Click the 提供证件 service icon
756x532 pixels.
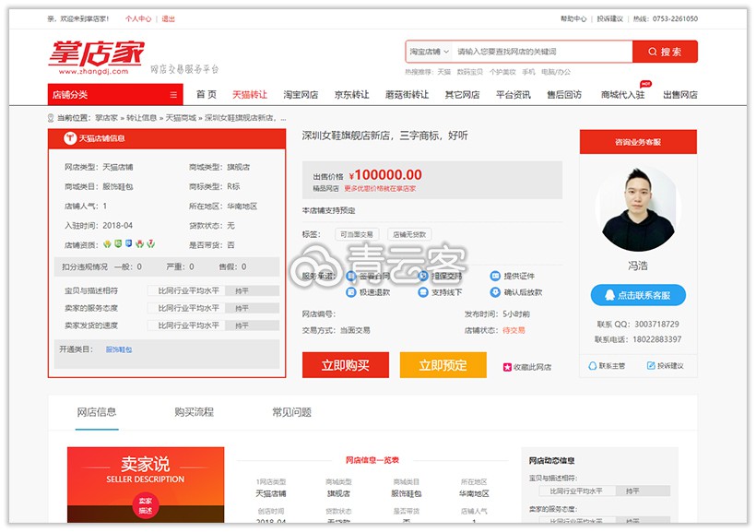(x=495, y=277)
